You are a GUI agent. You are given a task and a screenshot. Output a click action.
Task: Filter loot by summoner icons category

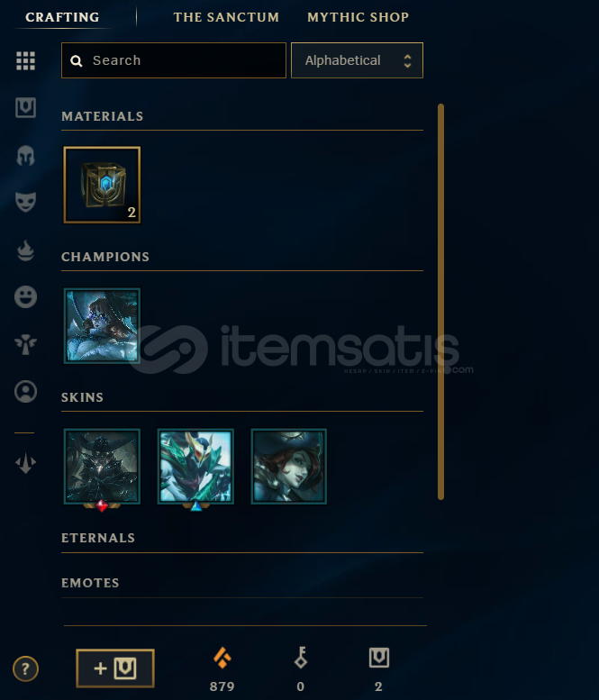25,392
